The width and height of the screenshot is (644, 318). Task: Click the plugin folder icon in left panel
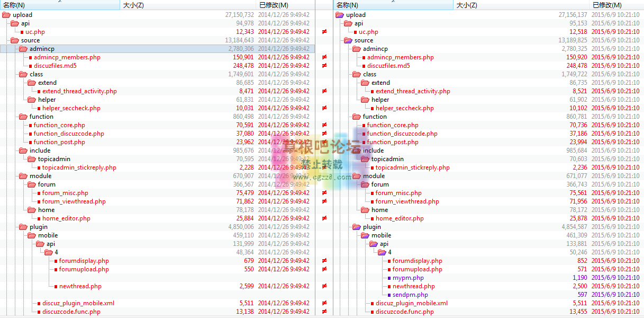[x=23, y=226]
